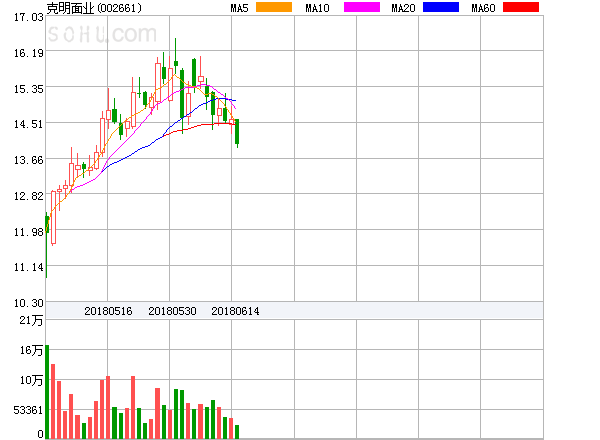Click the 20180516 date label

108,311
